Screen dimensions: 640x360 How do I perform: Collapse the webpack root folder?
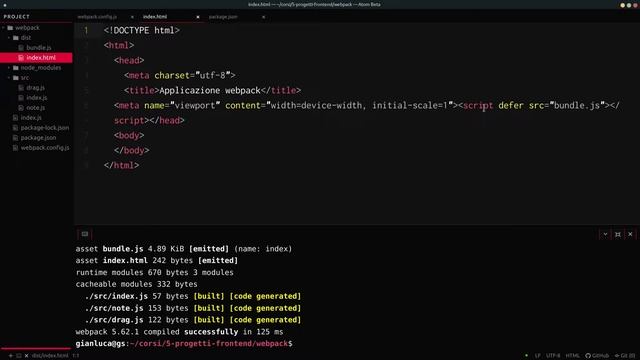tap(4, 28)
